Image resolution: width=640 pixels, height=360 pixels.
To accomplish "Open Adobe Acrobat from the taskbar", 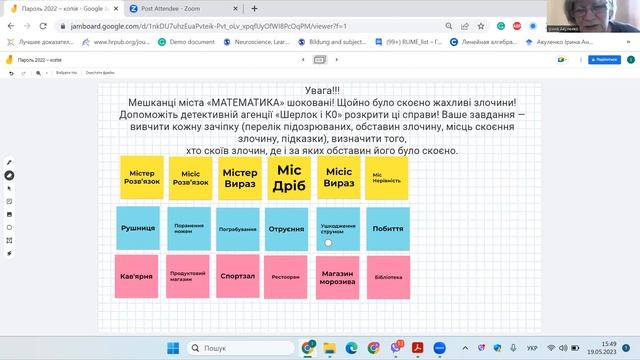I will [x=417, y=348].
